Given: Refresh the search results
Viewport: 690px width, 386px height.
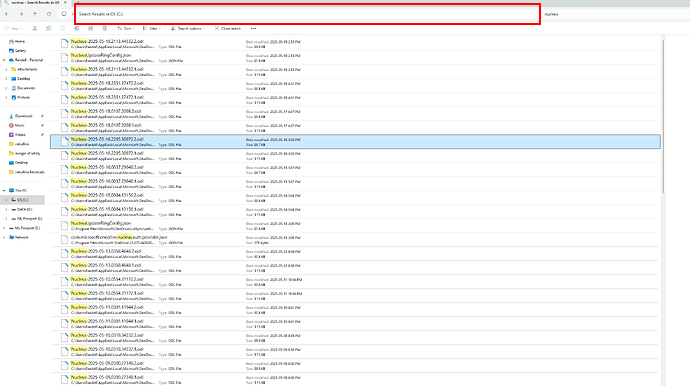Looking at the screenshot, I should coord(49,14).
